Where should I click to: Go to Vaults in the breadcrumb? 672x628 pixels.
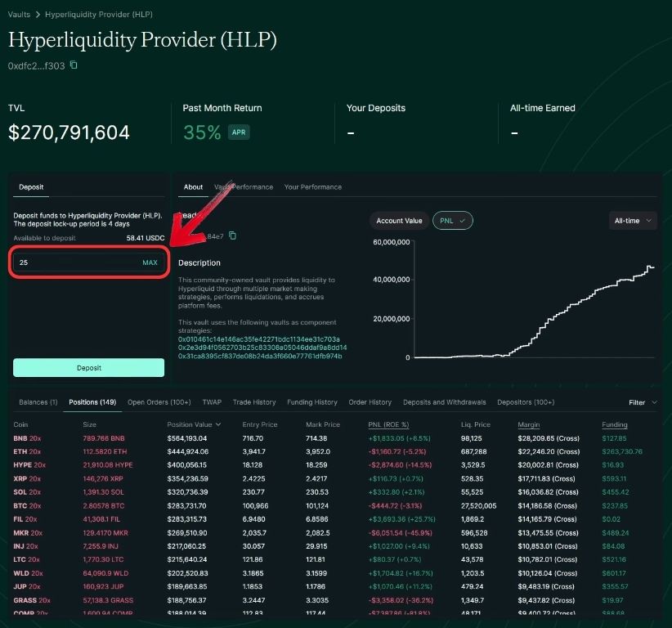[x=19, y=14]
